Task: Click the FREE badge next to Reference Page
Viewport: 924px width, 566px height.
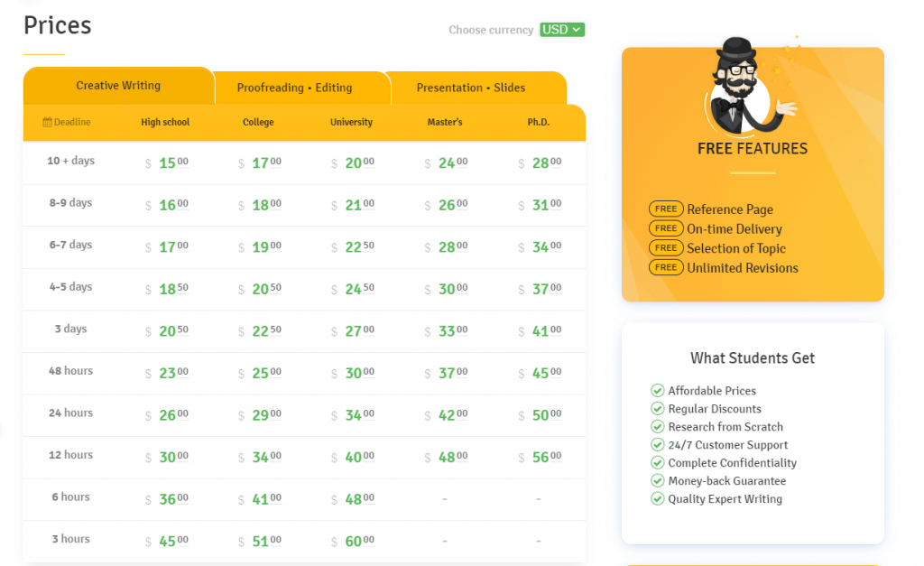Action: (x=666, y=209)
